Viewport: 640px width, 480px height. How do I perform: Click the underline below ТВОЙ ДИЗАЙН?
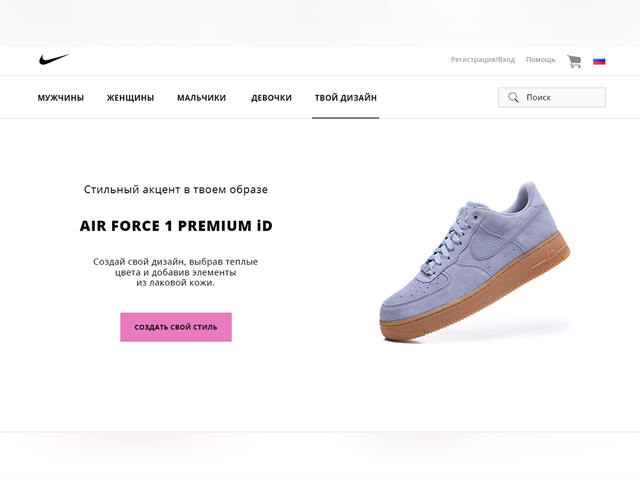tap(346, 118)
